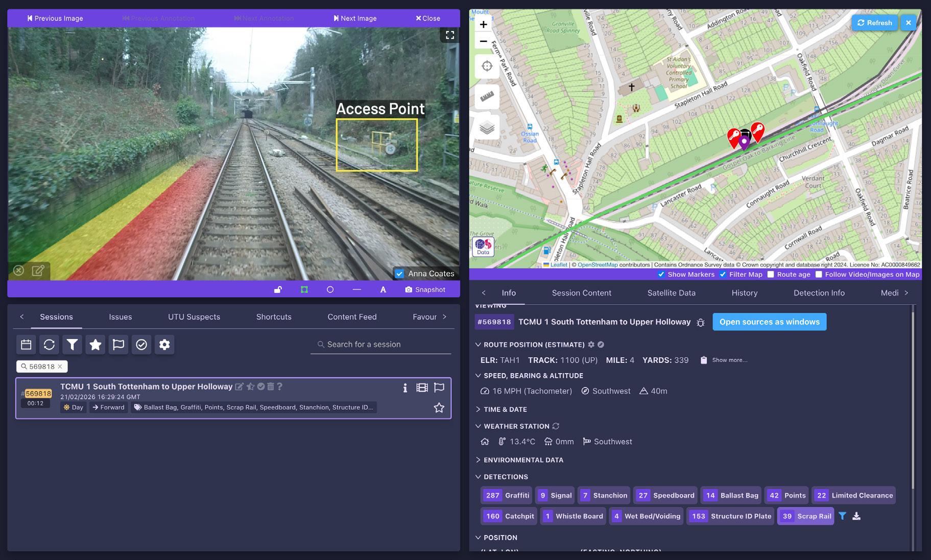Select the line annotation tool

click(x=357, y=289)
